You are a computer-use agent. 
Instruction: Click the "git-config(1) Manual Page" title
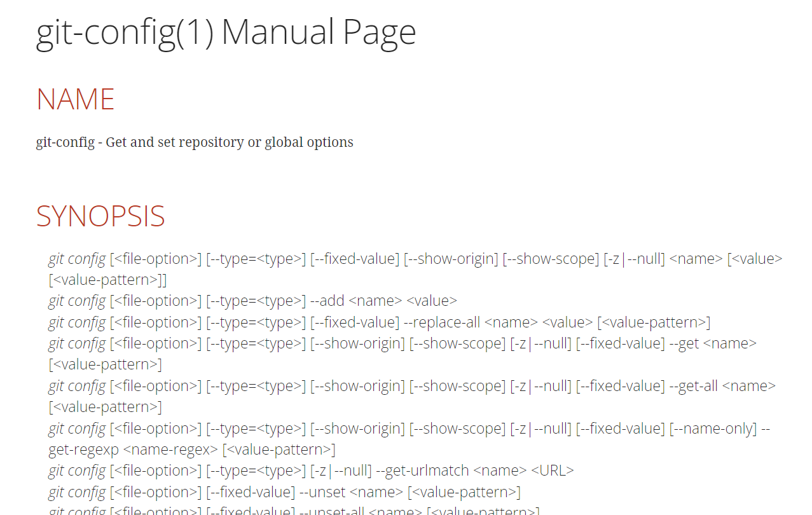coord(226,32)
